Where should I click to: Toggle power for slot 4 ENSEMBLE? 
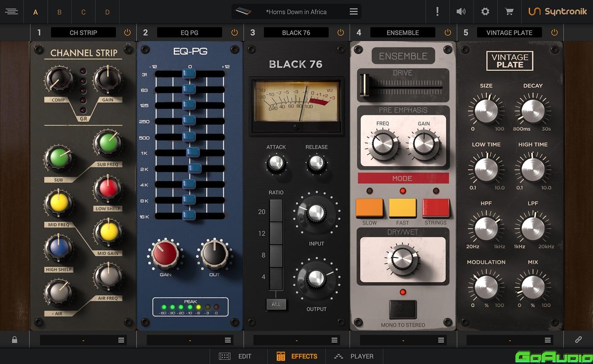(x=448, y=32)
